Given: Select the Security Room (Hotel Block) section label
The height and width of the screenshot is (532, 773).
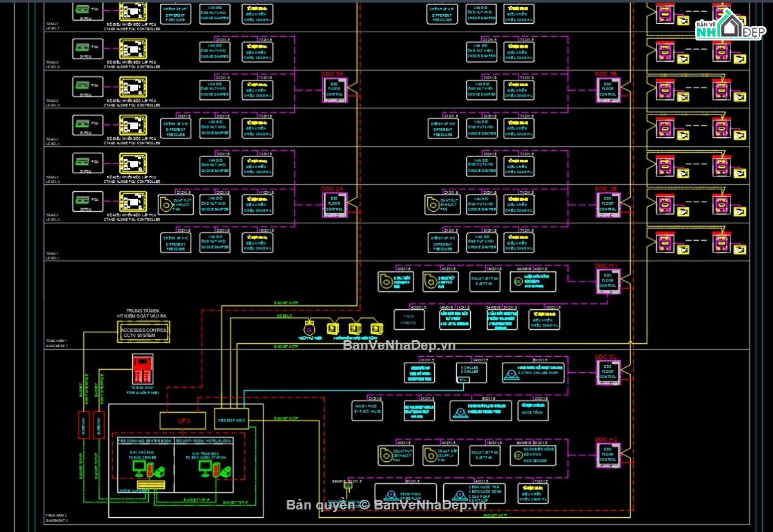Looking at the screenshot, I should click(204, 441).
